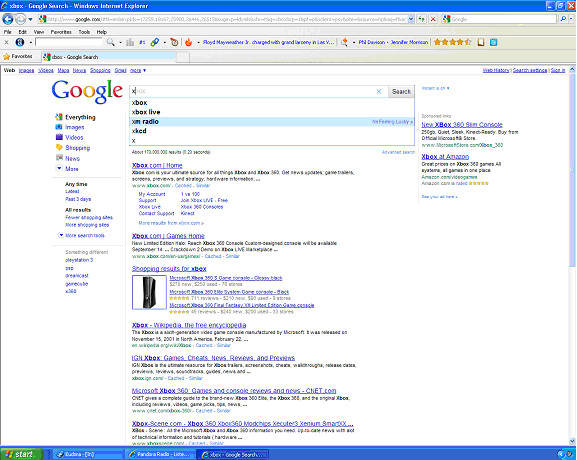Click Videos icon in left sidebar
Viewport: 577px width, 460px height.
pos(59,137)
